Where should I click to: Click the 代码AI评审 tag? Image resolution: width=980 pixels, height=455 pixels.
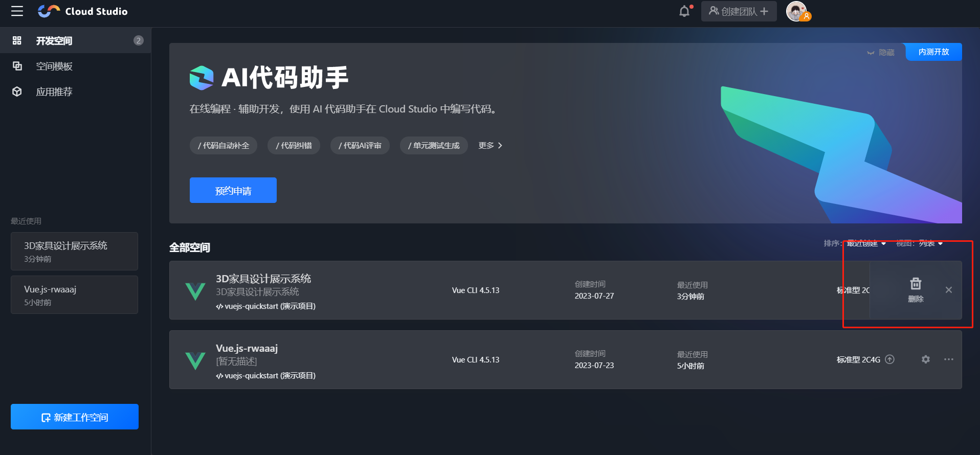360,146
